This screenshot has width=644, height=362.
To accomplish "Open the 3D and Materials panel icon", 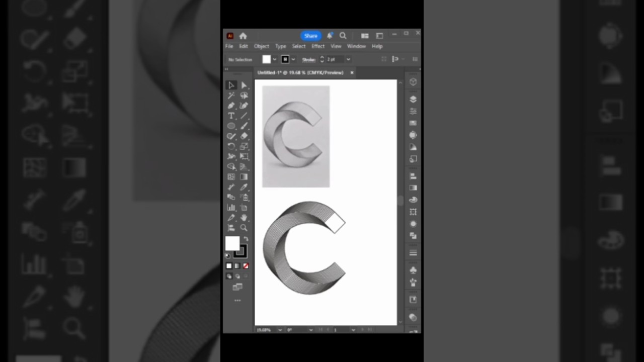I will 413,82.
